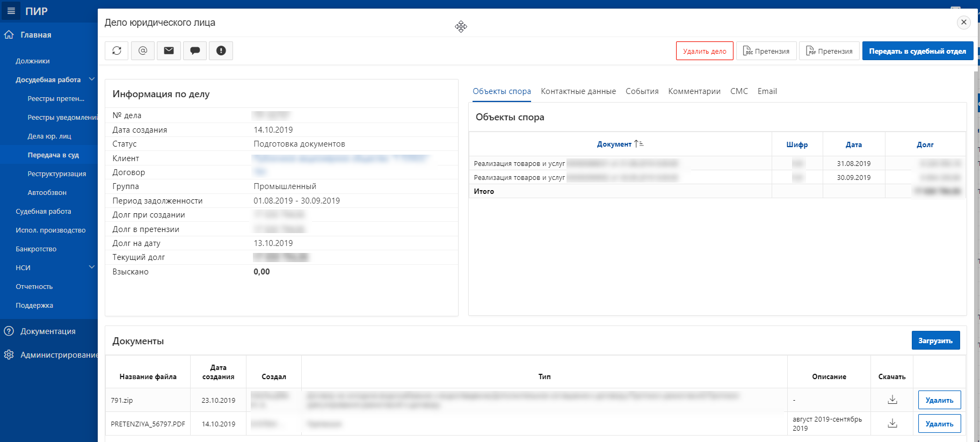Close the legal entity case dialog

tap(964, 22)
